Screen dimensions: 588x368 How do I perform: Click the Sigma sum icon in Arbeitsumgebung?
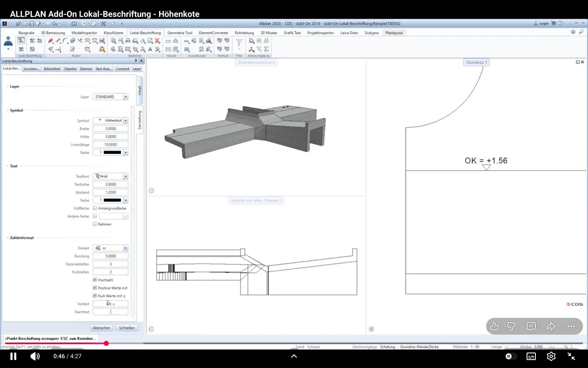click(266, 49)
